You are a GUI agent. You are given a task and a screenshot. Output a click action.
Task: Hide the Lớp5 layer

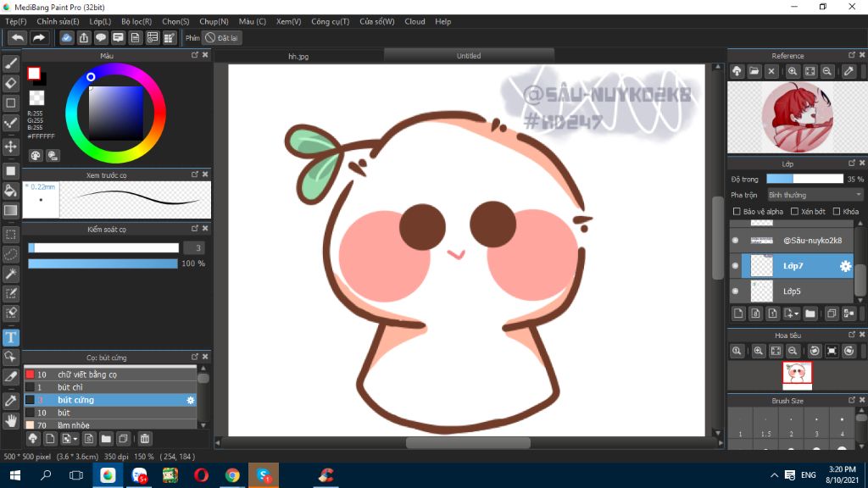pyautogui.click(x=735, y=291)
